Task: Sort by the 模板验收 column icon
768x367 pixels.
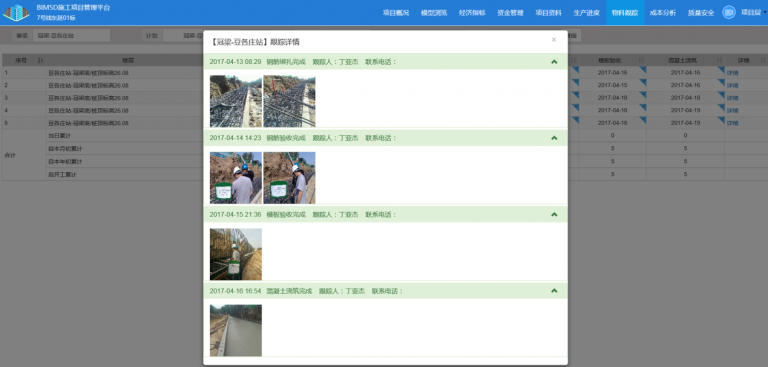Action: (x=641, y=60)
